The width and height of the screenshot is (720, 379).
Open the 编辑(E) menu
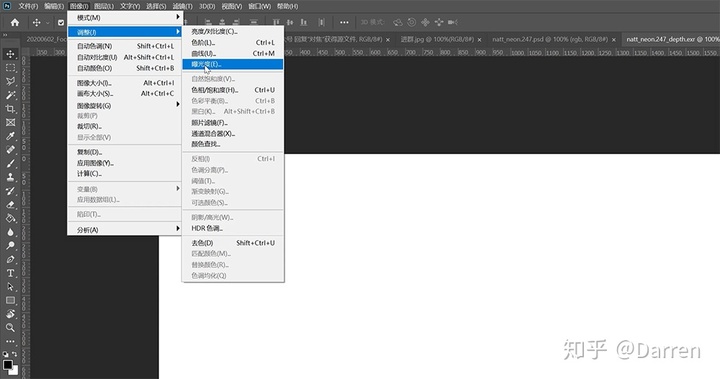pos(54,6)
